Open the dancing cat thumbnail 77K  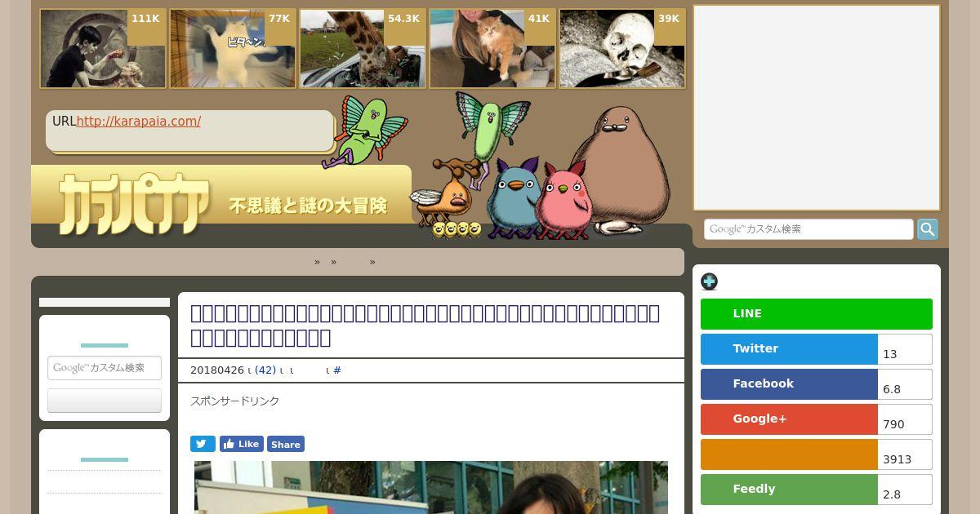point(233,48)
